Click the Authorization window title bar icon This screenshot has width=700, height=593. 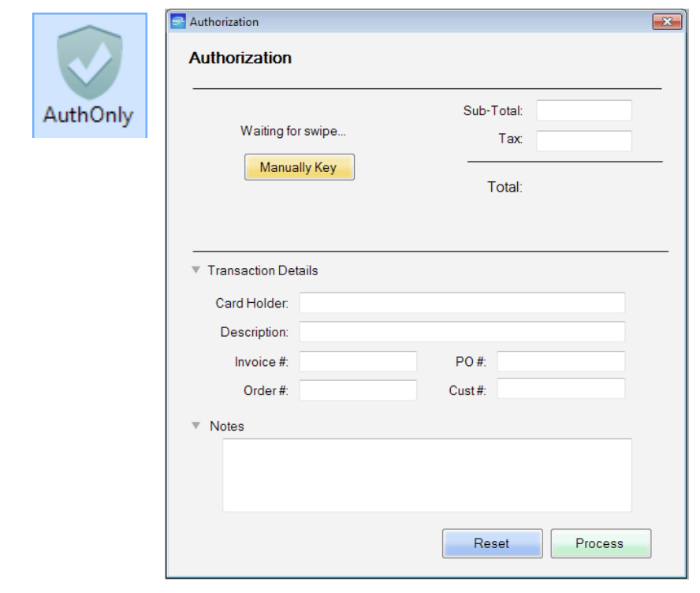click(179, 22)
